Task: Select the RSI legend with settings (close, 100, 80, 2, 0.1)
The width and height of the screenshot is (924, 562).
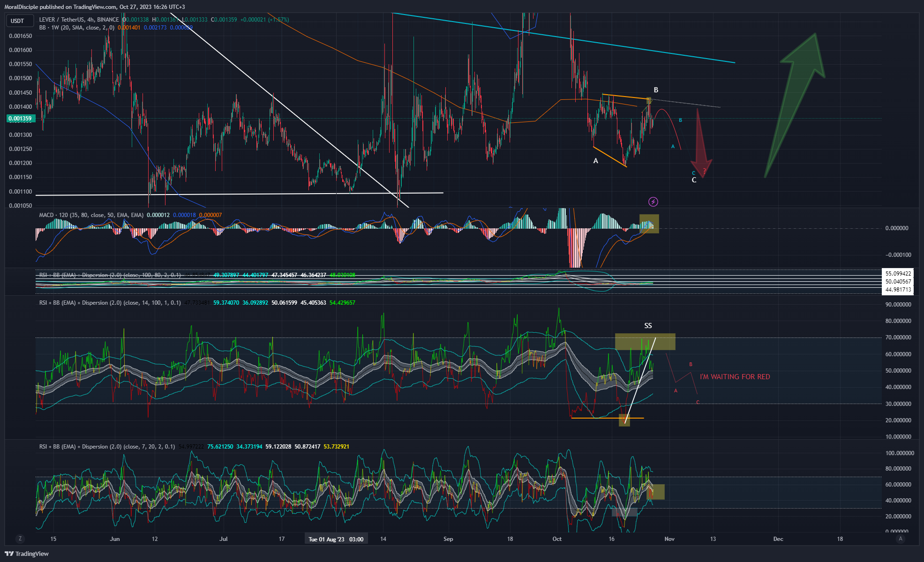Action: tap(110, 275)
